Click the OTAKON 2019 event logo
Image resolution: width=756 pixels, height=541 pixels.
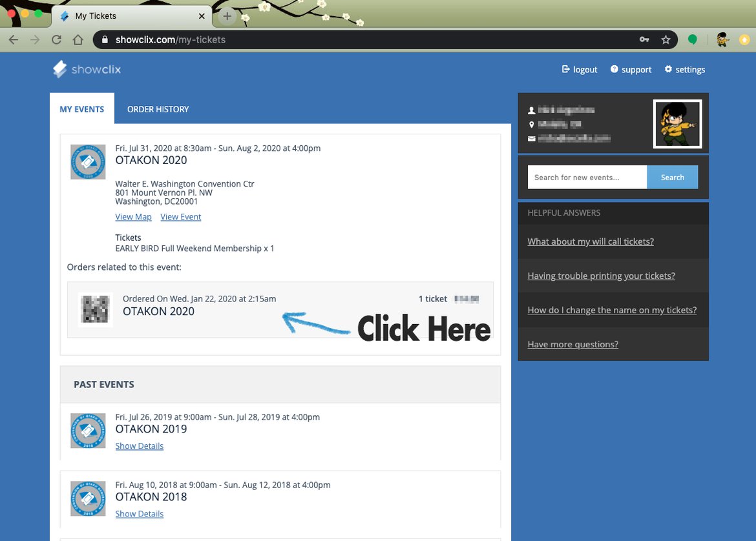(x=88, y=431)
